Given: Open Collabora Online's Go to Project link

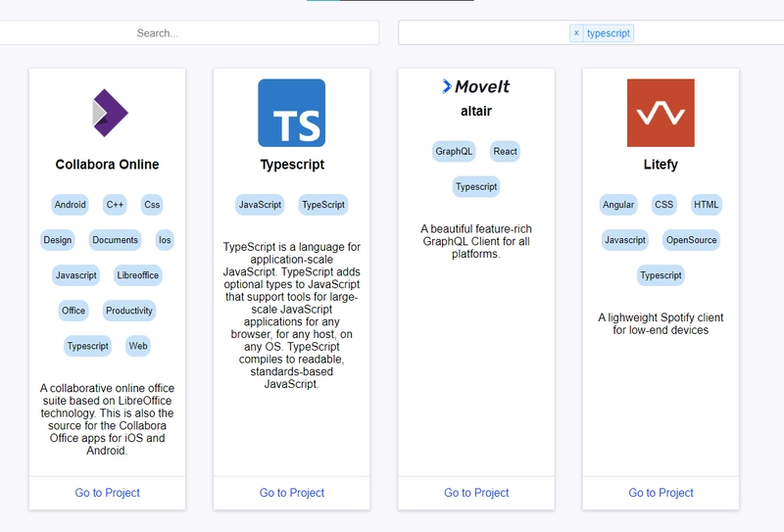Looking at the screenshot, I should 107,493.
